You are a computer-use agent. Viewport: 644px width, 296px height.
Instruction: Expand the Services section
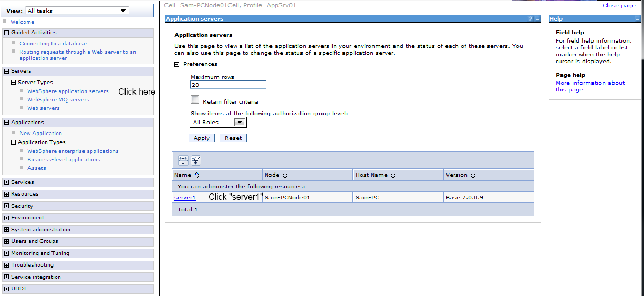click(x=7, y=182)
